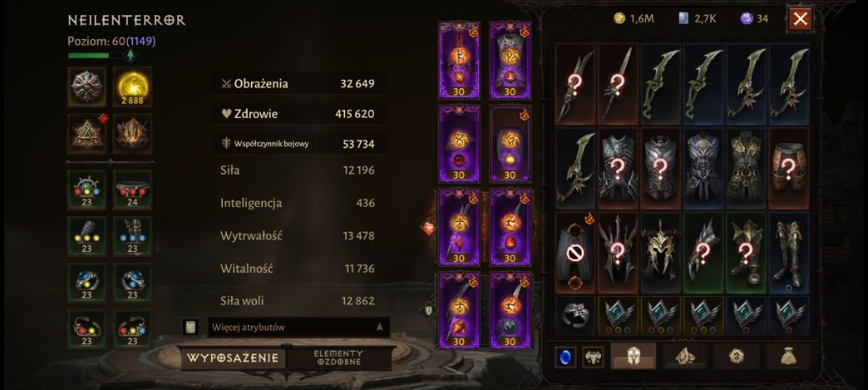Image resolution: width=868 pixels, height=390 pixels.
Task: Open the sack bag inventory tab
Action: coord(788,356)
